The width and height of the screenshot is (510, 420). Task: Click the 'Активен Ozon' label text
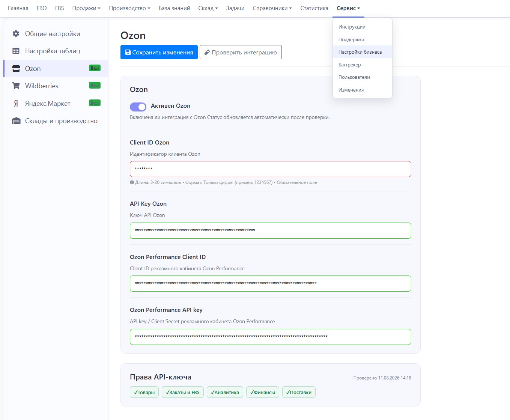coord(170,106)
